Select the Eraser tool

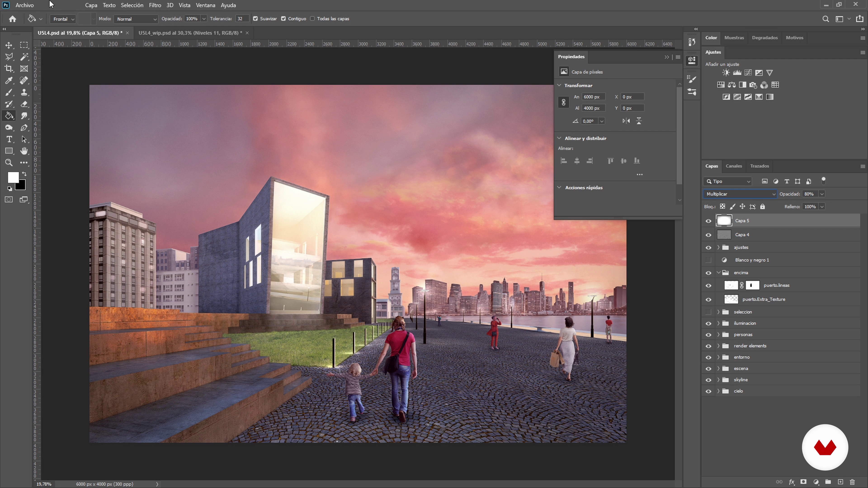[x=24, y=104]
